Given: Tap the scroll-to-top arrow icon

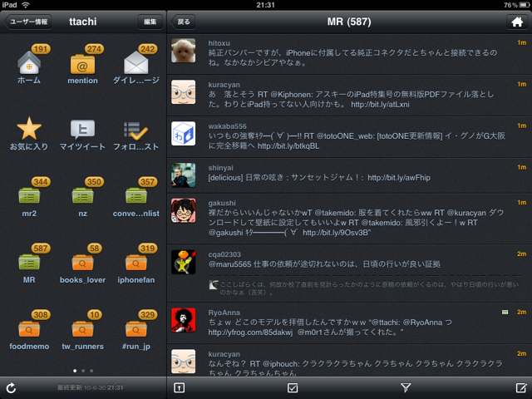Looking at the screenshot, I should pyautogui.click(x=179, y=388).
